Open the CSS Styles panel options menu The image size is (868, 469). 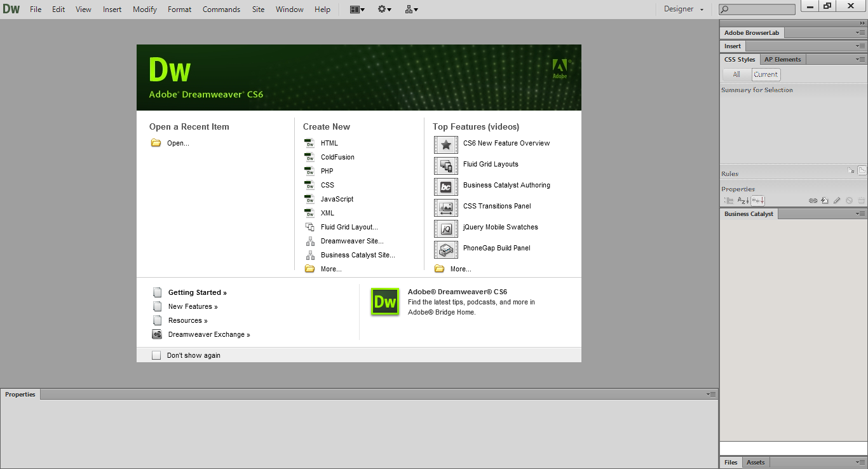[x=860, y=60]
